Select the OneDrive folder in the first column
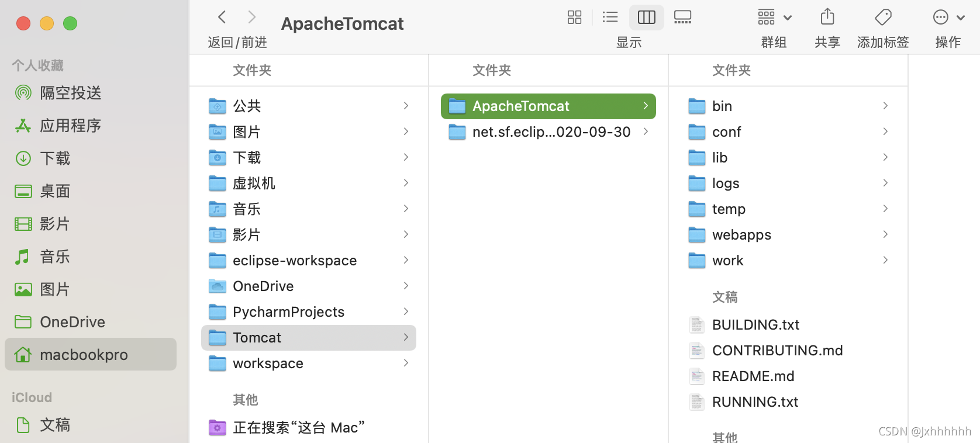This screenshot has height=443, width=980. 308,286
